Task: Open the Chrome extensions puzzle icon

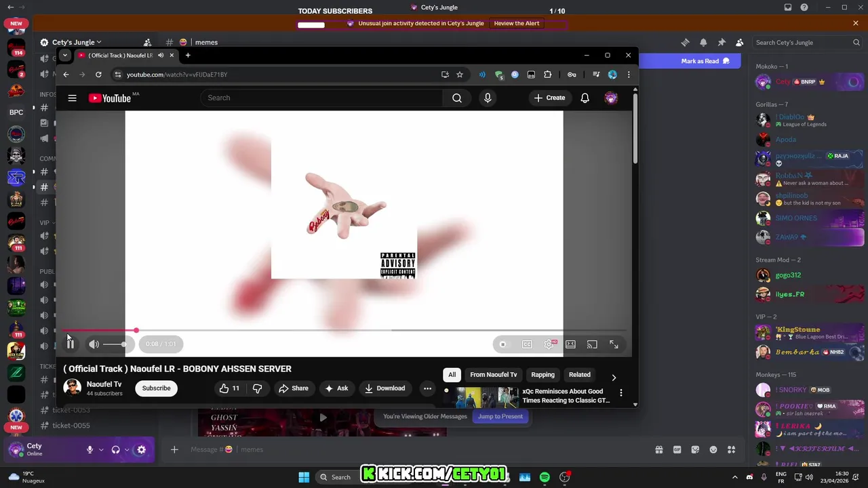Action: (548, 75)
